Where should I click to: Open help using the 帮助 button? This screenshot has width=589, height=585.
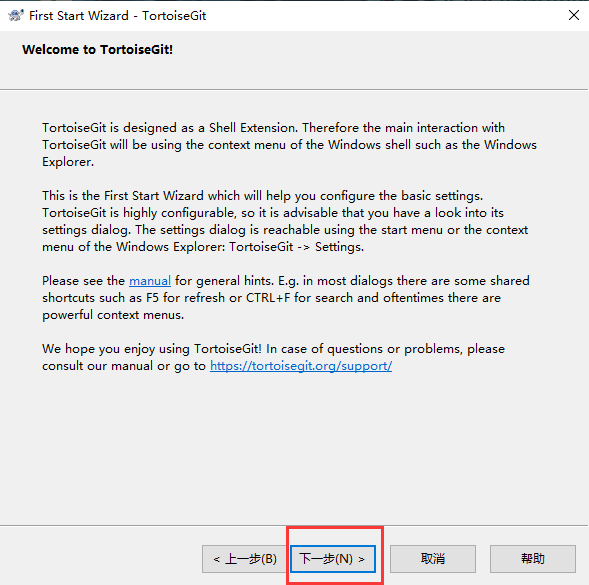[533, 559]
